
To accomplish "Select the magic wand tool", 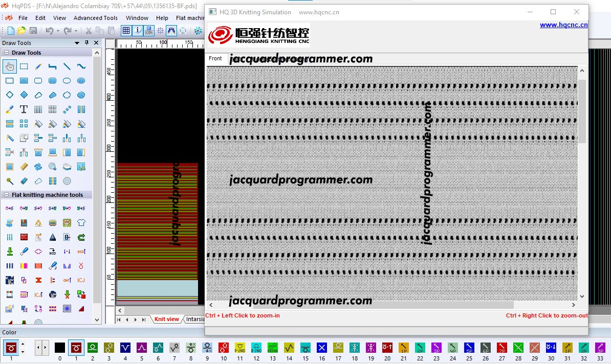I will pos(10,181).
